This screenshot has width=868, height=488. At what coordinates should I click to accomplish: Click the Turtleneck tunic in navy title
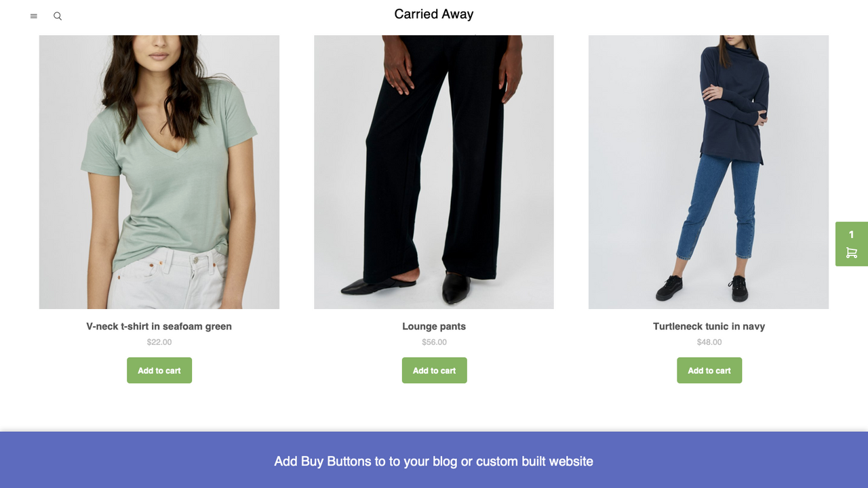coord(709,326)
